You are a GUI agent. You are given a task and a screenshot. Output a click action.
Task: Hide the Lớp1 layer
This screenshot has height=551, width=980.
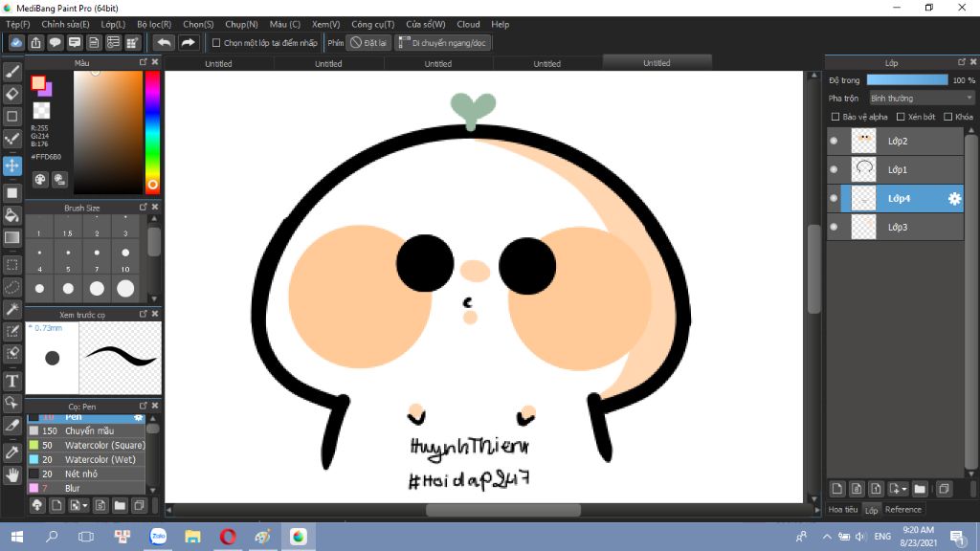tap(834, 170)
